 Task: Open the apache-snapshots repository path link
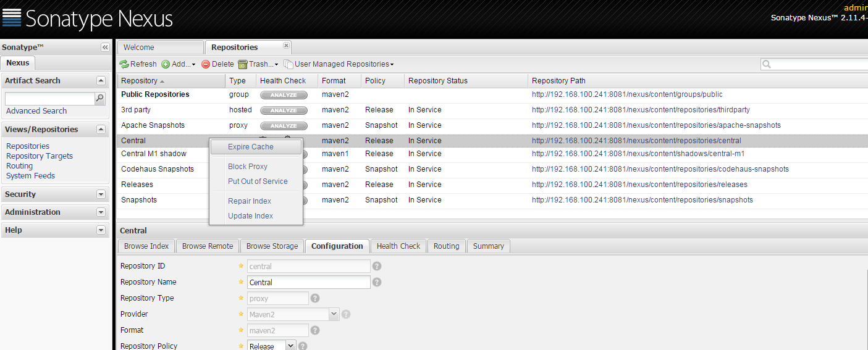pyautogui.click(x=656, y=125)
